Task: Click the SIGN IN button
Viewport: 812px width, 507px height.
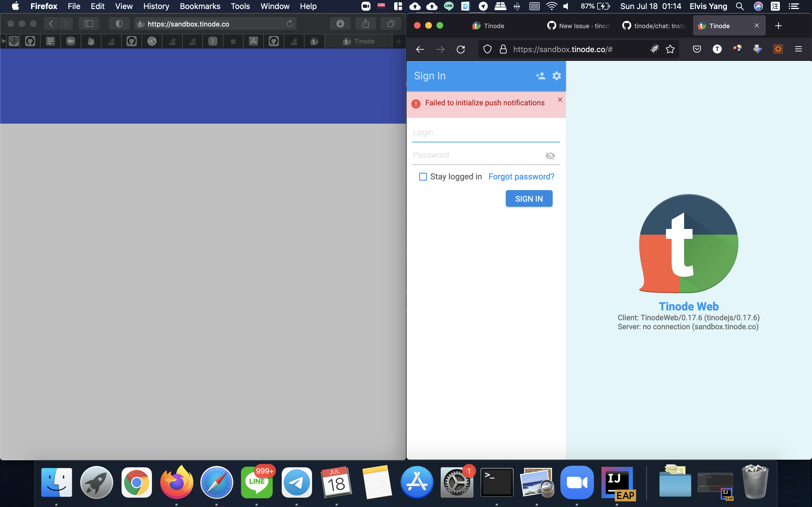Action: (529, 198)
